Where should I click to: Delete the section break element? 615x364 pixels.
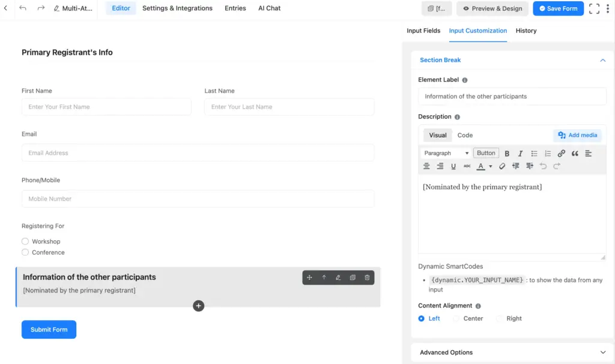point(367,278)
